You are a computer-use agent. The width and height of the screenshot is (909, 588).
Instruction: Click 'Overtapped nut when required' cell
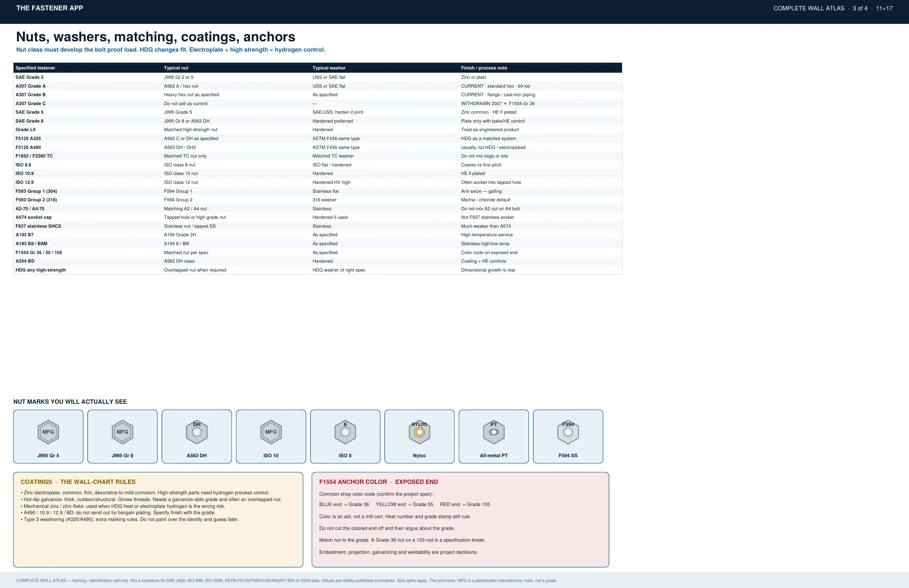pyautogui.click(x=195, y=270)
